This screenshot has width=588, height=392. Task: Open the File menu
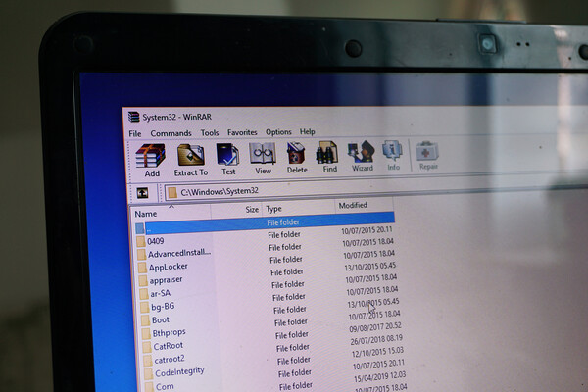coord(135,133)
